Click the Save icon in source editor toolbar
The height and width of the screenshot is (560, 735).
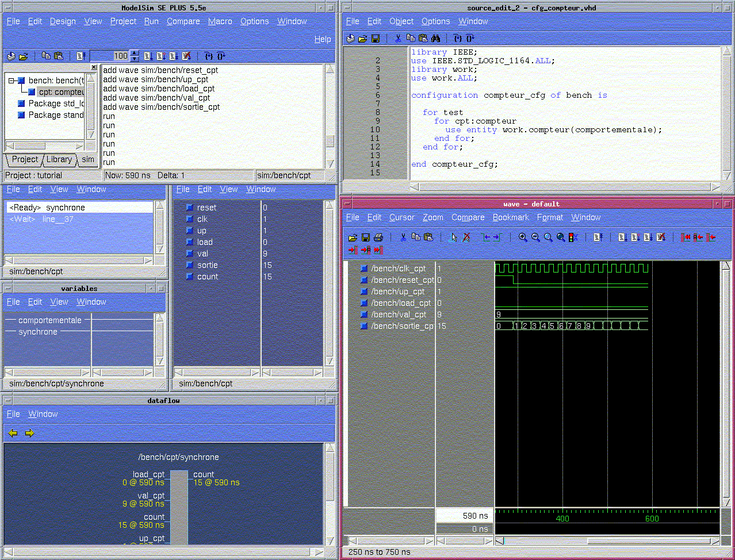(x=376, y=39)
